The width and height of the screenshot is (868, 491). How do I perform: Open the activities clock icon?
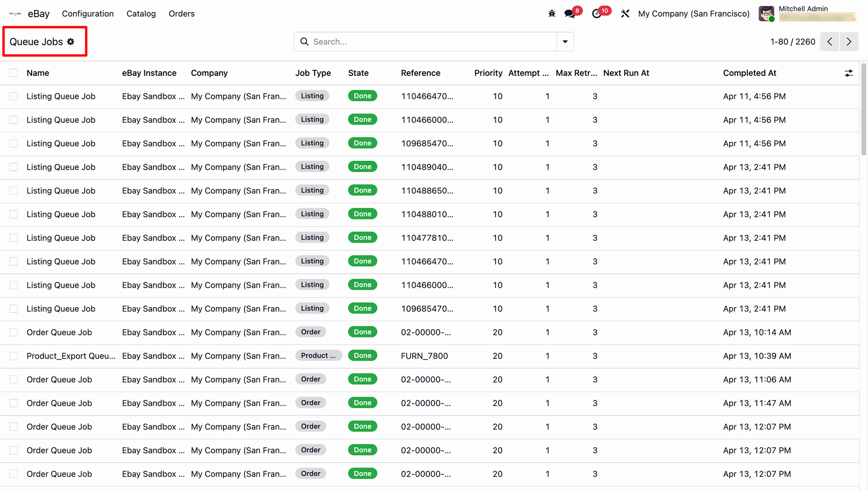597,14
